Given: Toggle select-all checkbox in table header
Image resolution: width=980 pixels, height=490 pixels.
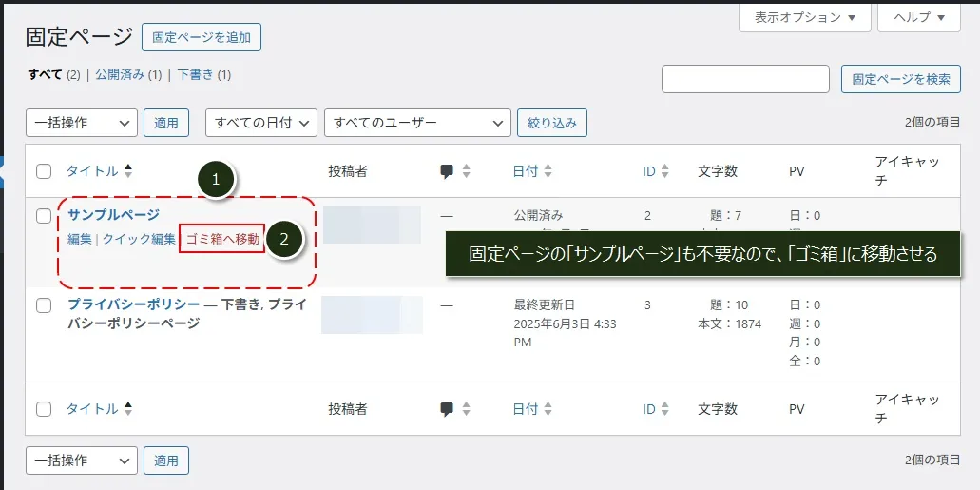Looking at the screenshot, I should (x=44, y=171).
